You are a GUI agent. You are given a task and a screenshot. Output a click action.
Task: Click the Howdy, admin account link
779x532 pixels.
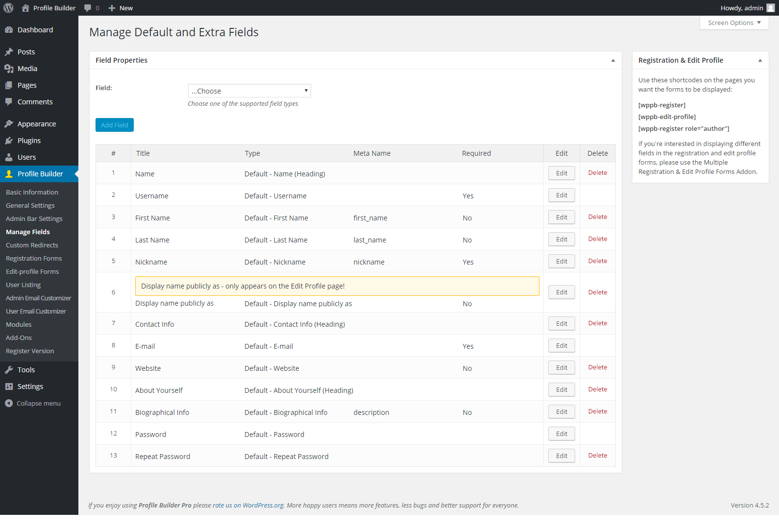click(742, 8)
